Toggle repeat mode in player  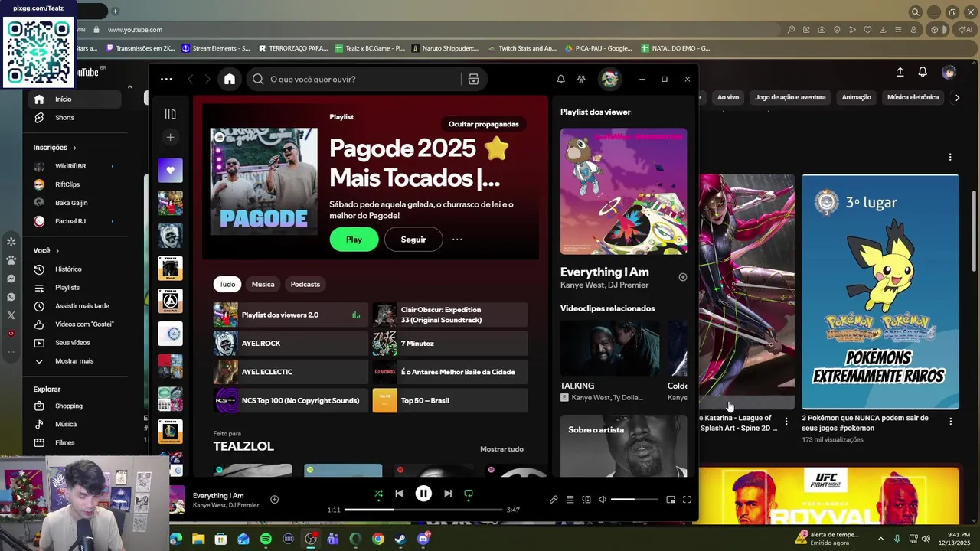coord(469,494)
